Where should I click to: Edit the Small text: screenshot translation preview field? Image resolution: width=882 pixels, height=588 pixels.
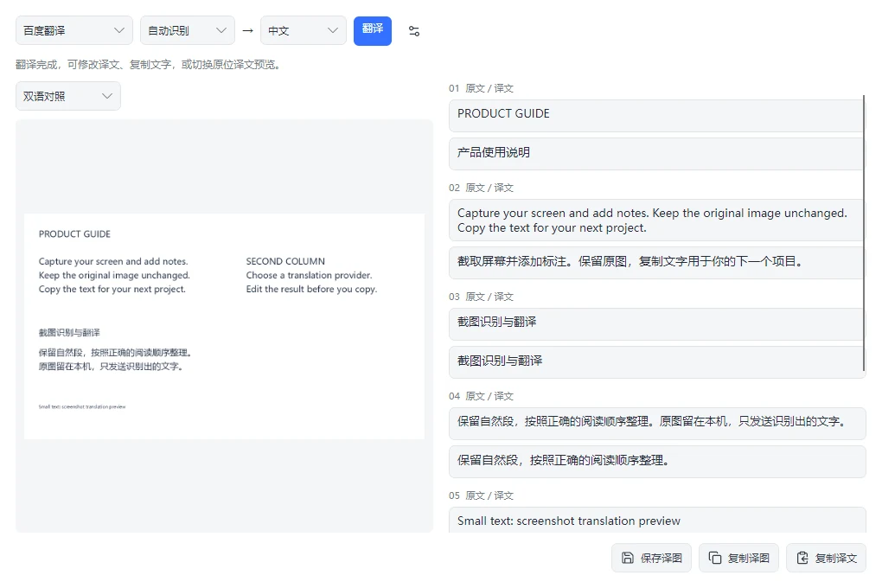(x=657, y=521)
